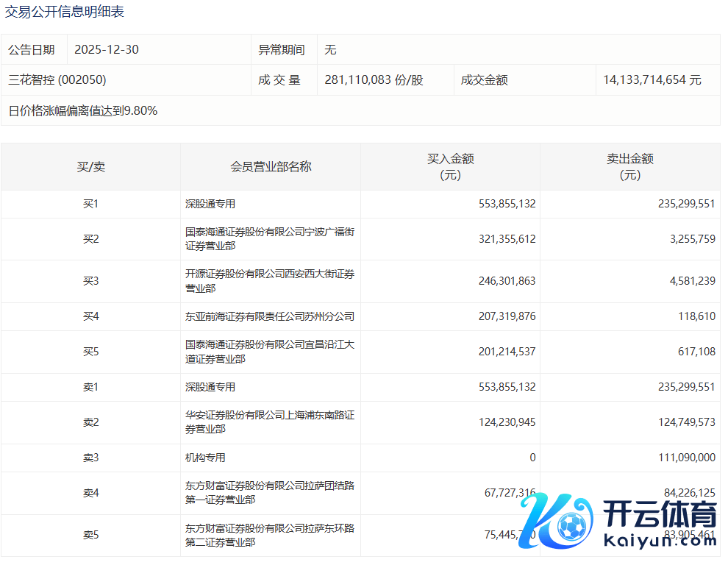Open 开源证券西安西大街证券营业部 entry
This screenshot has height=565, width=728.
pyautogui.click(x=270, y=281)
